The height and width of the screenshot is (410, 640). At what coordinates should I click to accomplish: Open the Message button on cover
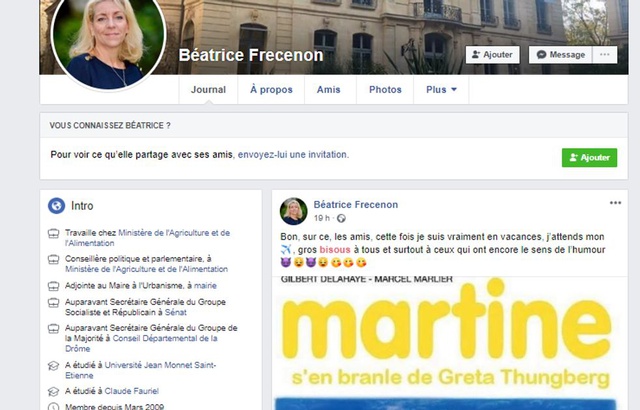[560, 55]
